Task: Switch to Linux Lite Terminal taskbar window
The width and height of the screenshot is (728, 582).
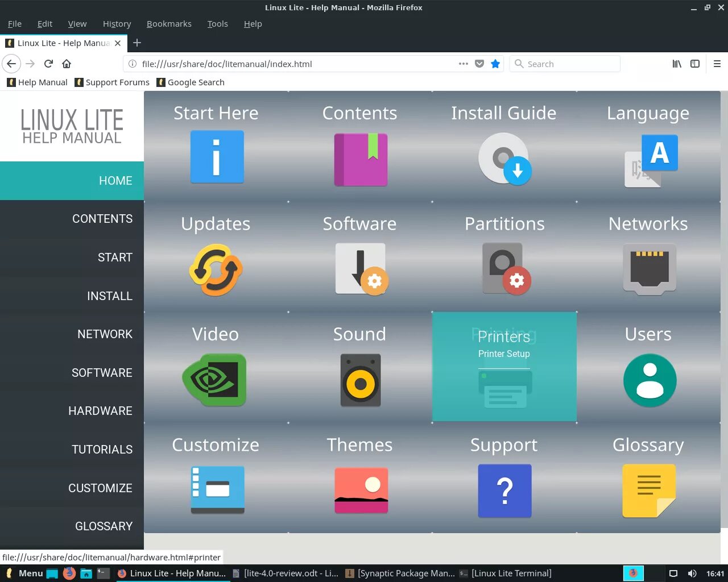Action: [x=506, y=573]
